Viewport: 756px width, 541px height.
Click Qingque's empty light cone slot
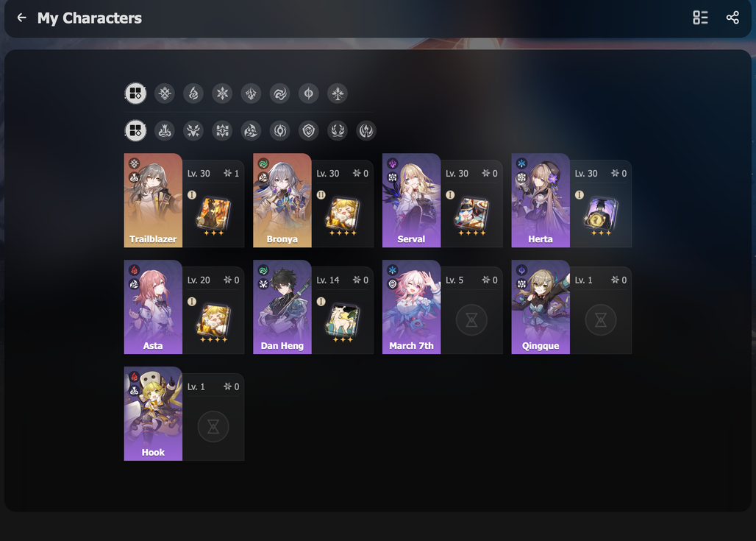coord(601,320)
